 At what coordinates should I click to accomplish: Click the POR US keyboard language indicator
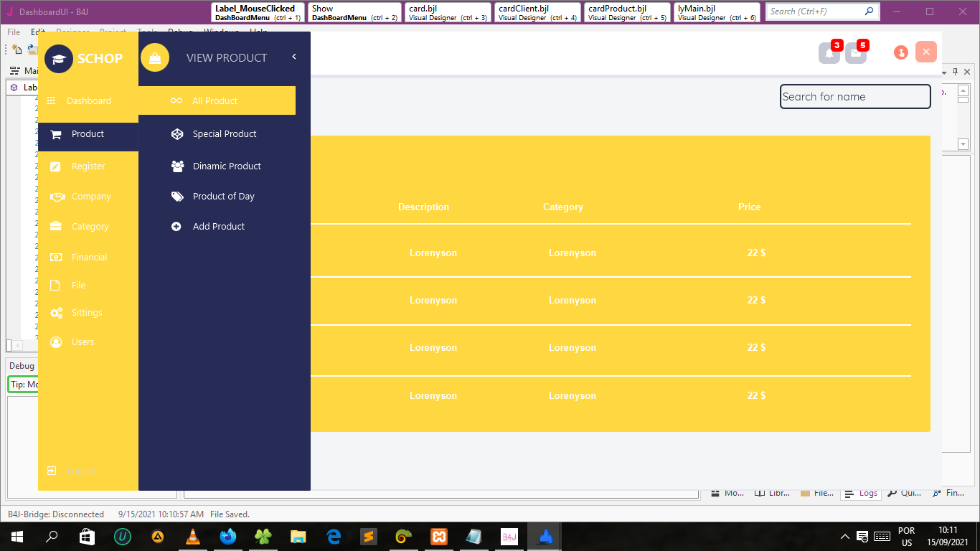907,537
